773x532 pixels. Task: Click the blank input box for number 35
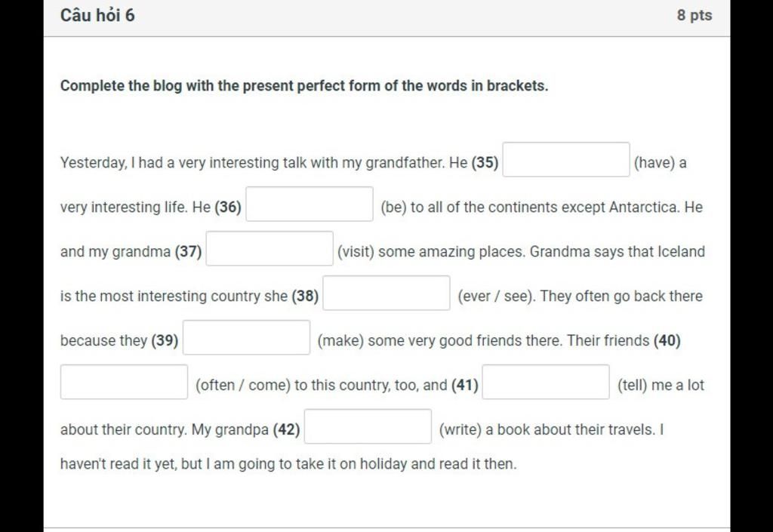pyautogui.click(x=566, y=160)
